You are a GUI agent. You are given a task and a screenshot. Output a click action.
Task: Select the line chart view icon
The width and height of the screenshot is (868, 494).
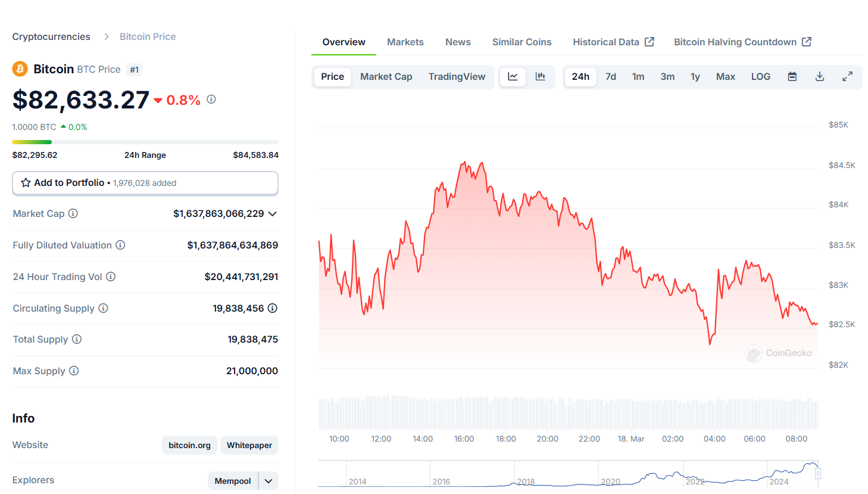(513, 76)
